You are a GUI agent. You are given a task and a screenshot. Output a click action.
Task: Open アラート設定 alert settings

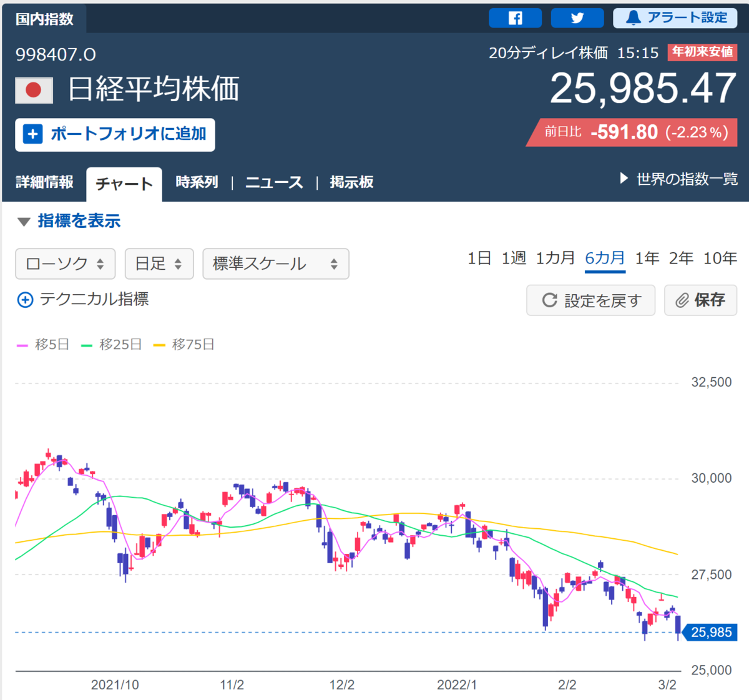tap(675, 18)
